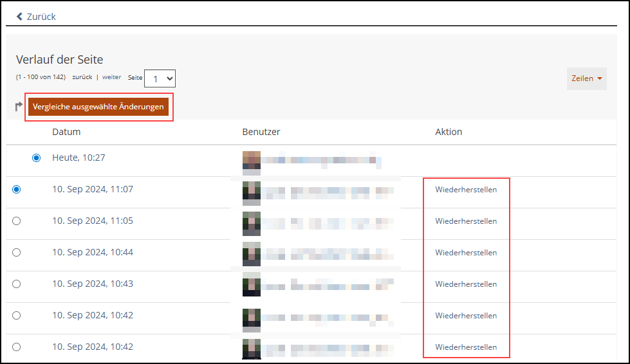The image size is (630, 364).
Task: Click the zurück pagination link
Action: click(82, 77)
